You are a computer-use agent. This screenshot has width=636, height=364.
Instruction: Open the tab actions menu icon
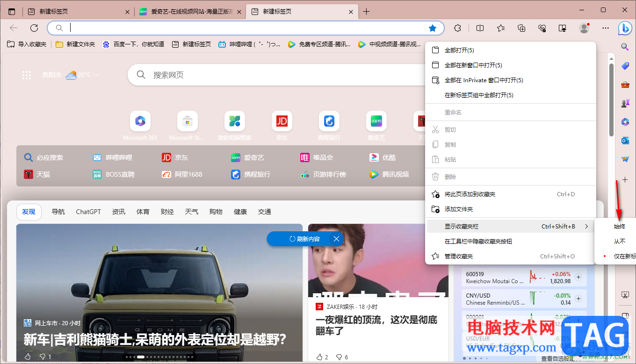coord(12,12)
